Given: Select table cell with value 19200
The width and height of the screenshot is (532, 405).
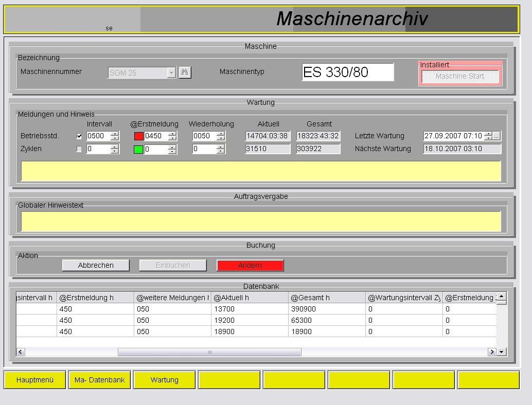Looking at the screenshot, I should [x=250, y=320].
